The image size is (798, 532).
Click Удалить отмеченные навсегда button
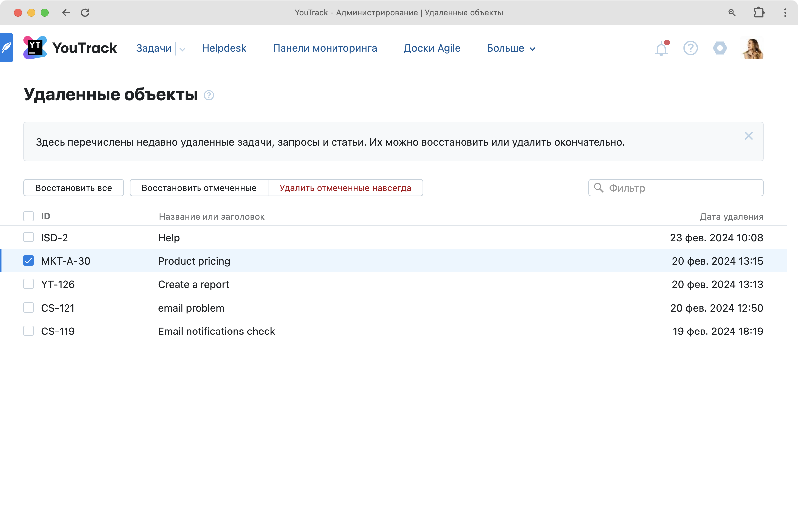345,188
